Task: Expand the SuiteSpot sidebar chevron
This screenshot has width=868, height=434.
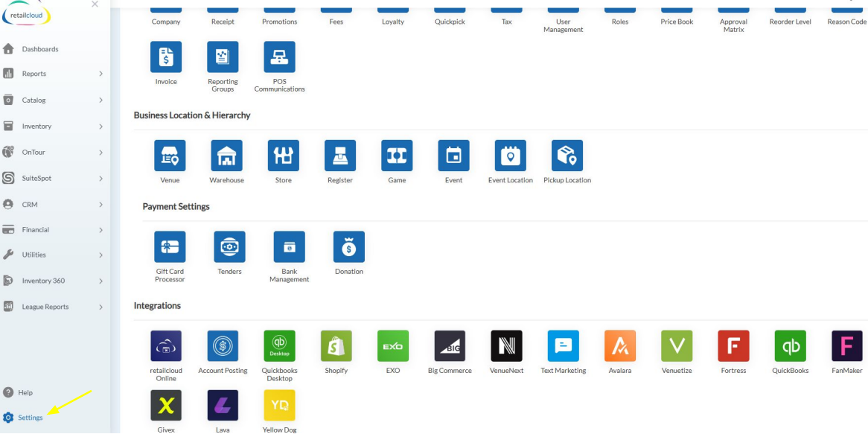Action: [100, 178]
